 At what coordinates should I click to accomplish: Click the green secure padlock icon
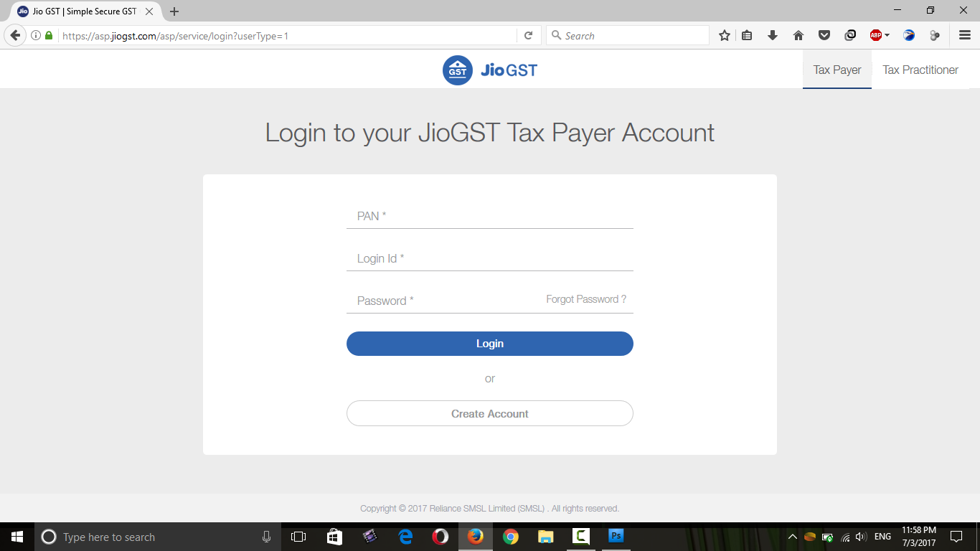click(49, 35)
